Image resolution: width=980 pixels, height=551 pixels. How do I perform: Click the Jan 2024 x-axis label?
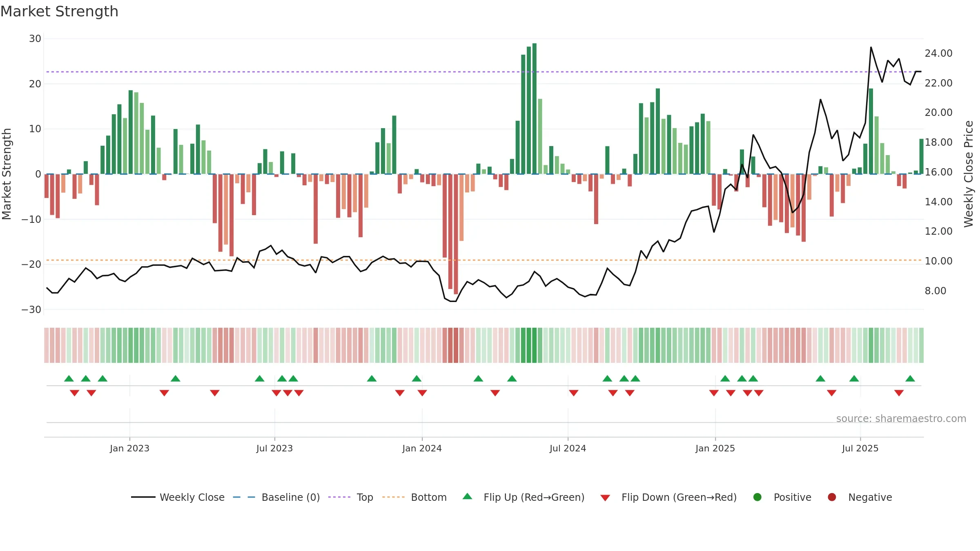pos(422,448)
